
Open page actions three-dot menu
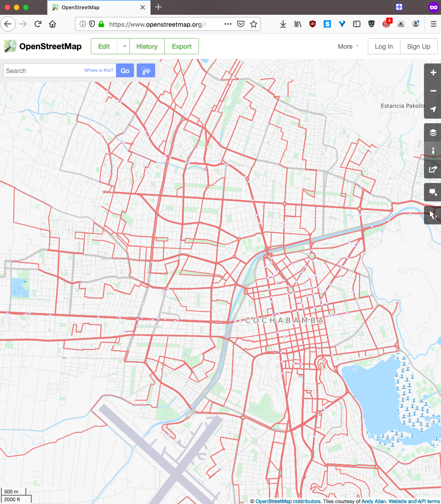[228, 24]
